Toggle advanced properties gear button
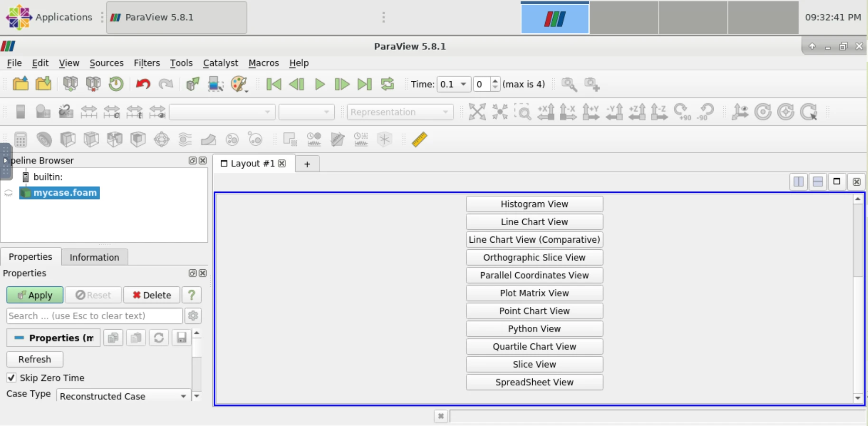 tap(193, 316)
